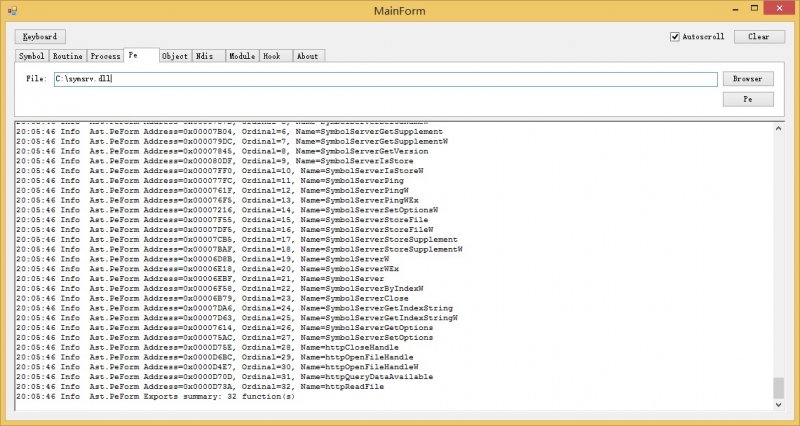Select log line Name=SymbolServerPingW, Ordinal=12

[213, 190]
